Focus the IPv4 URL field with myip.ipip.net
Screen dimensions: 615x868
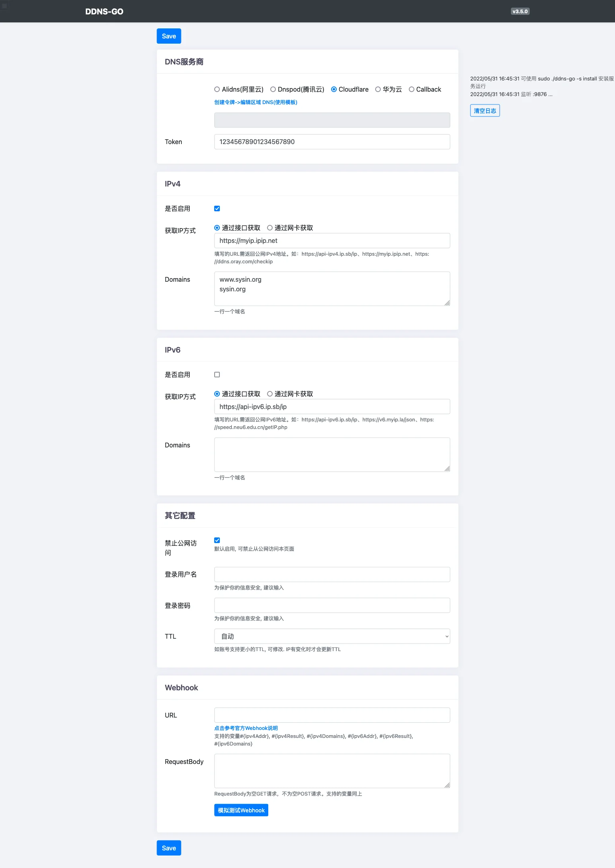coord(332,241)
